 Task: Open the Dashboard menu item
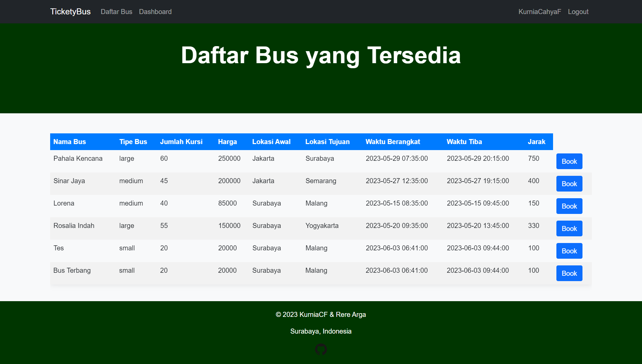point(155,12)
